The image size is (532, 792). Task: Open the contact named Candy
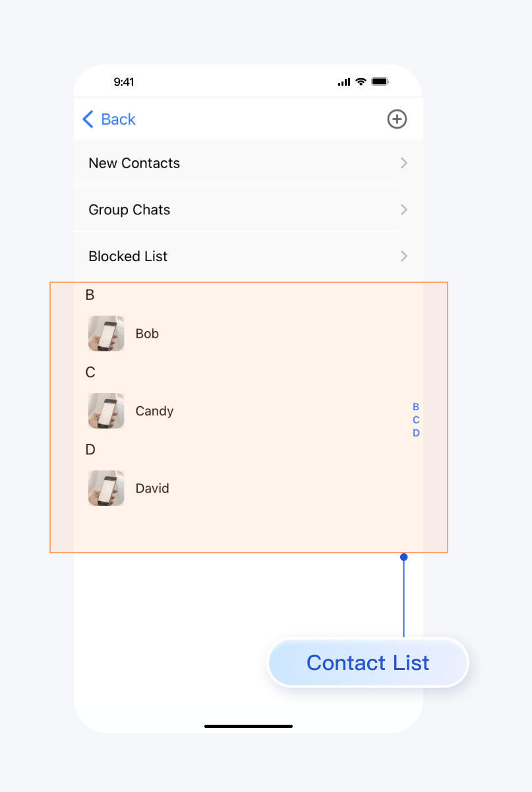(x=154, y=411)
